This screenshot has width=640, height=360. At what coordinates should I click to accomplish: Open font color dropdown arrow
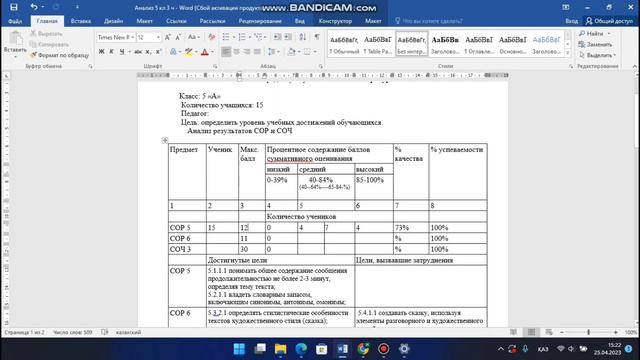coord(212,52)
